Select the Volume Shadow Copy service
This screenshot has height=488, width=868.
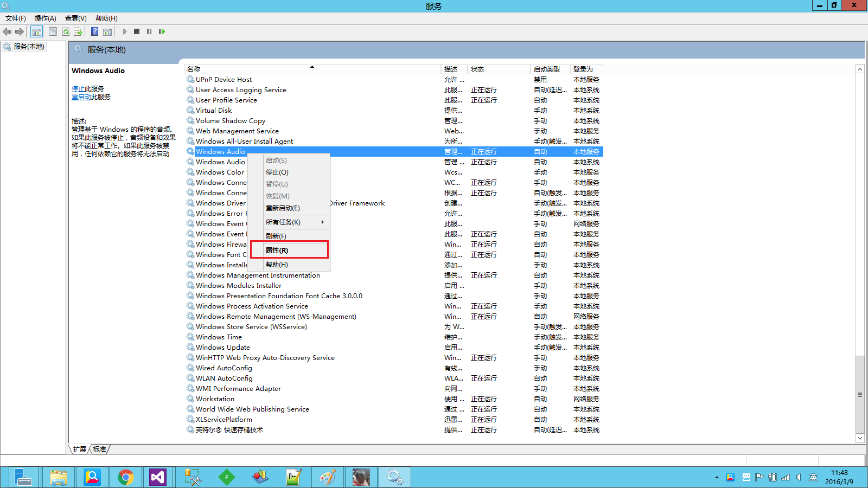(394, 121)
